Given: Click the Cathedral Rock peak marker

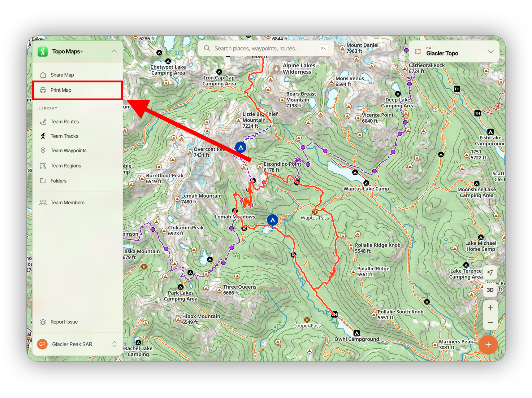Looking at the screenshot, I should pyautogui.click(x=404, y=68).
